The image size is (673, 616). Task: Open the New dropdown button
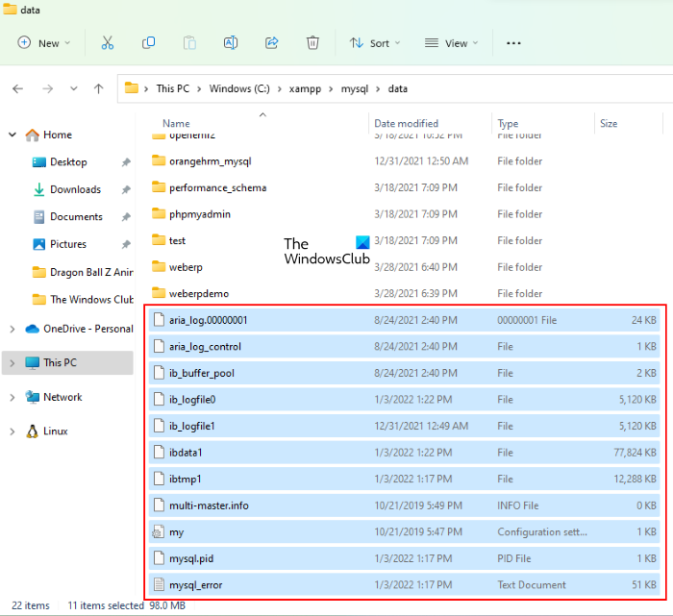coord(44,43)
